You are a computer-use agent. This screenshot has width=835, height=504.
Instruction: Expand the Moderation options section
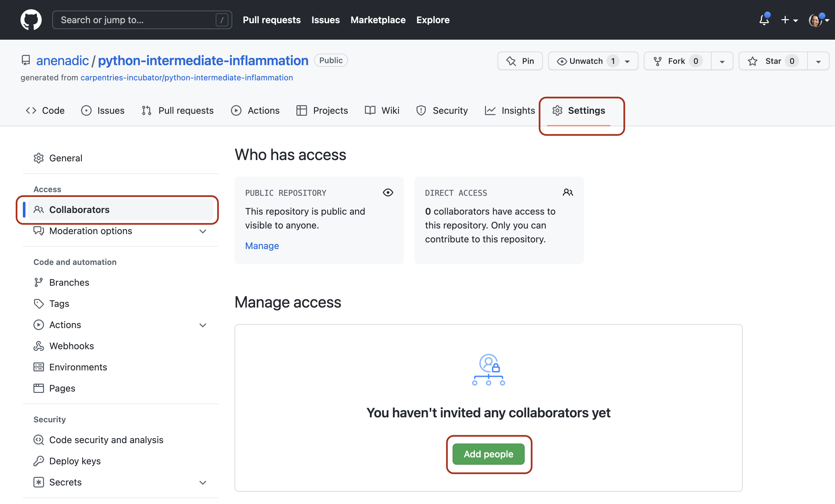point(202,231)
